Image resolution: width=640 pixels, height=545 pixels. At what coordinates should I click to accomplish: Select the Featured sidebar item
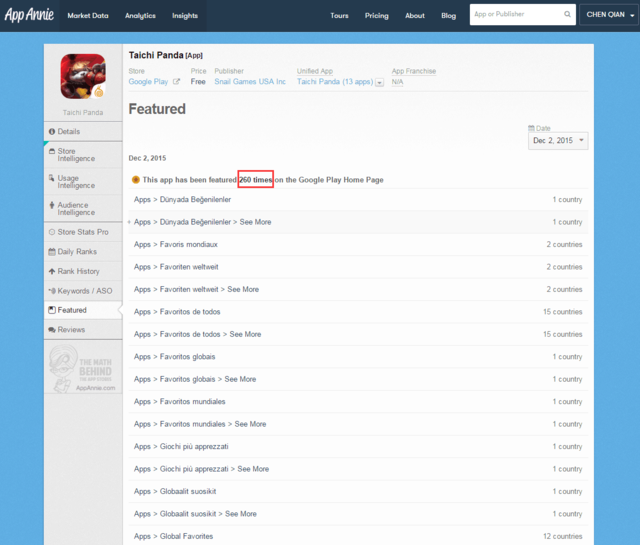(x=83, y=310)
